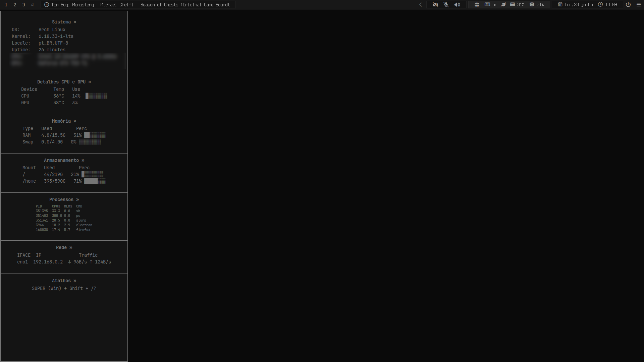644x362 pixels.
Task: Pause the Tan Sugi Monastery track
Action: click(47, 5)
